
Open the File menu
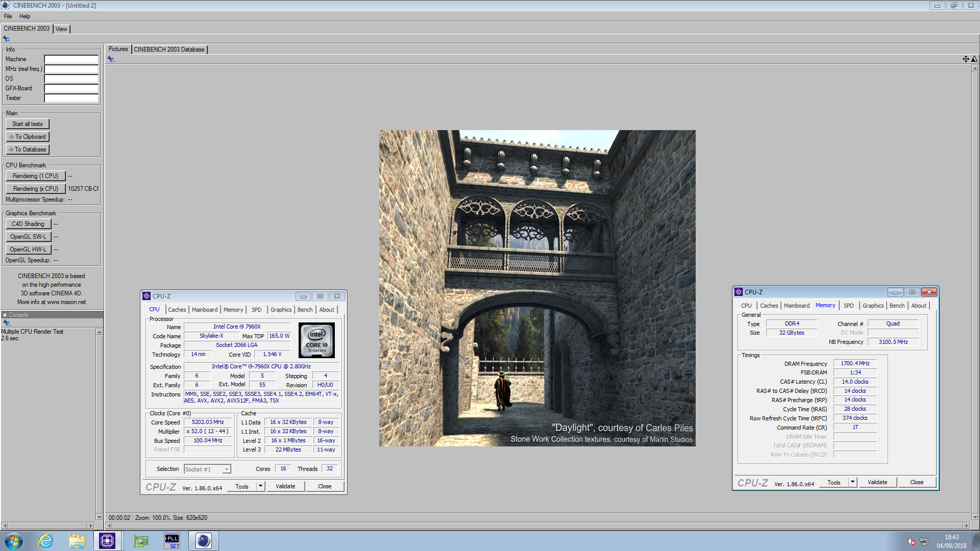pyautogui.click(x=8, y=16)
